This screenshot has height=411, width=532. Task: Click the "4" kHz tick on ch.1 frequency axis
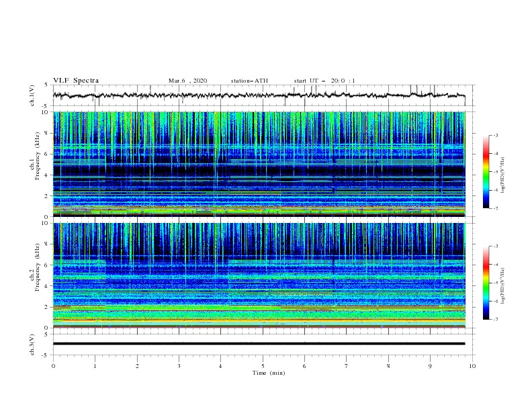[46, 175]
